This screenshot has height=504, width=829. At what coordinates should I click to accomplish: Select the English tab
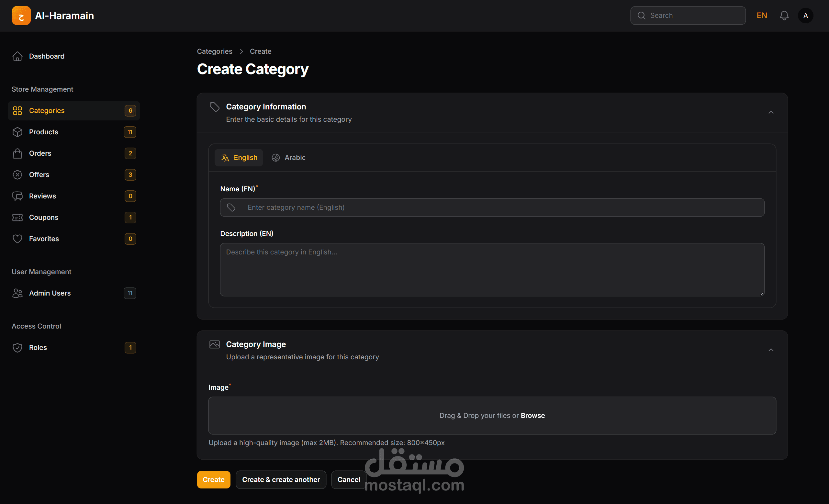coord(239,157)
